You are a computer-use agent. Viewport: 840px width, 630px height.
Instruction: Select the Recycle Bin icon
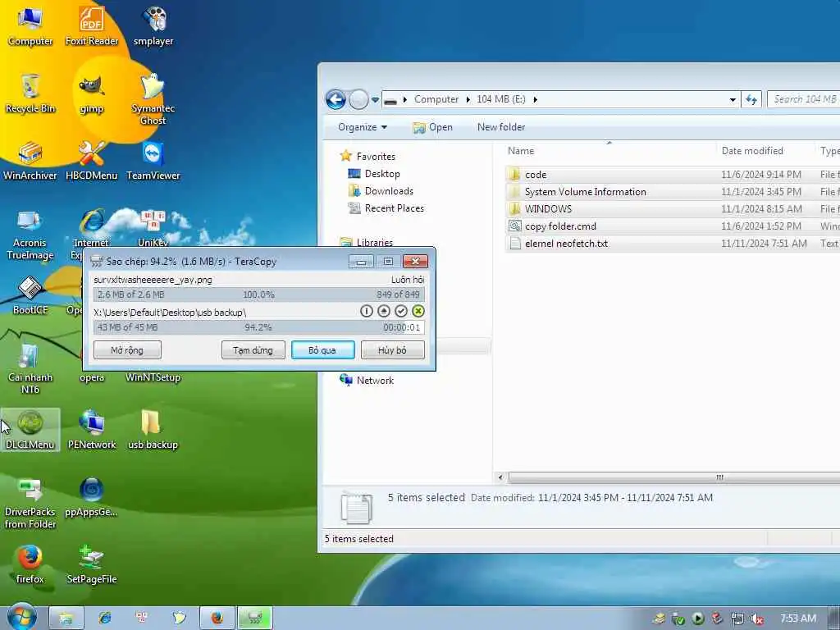coord(30,94)
